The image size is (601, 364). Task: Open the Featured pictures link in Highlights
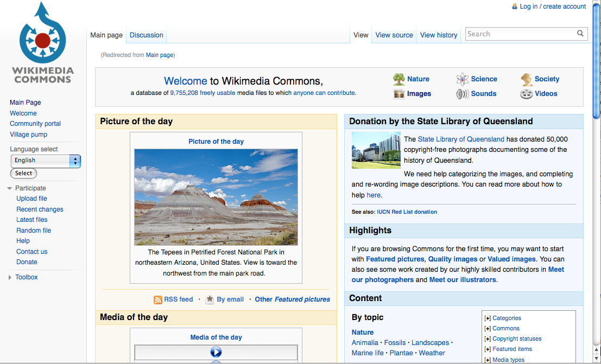[395, 259]
